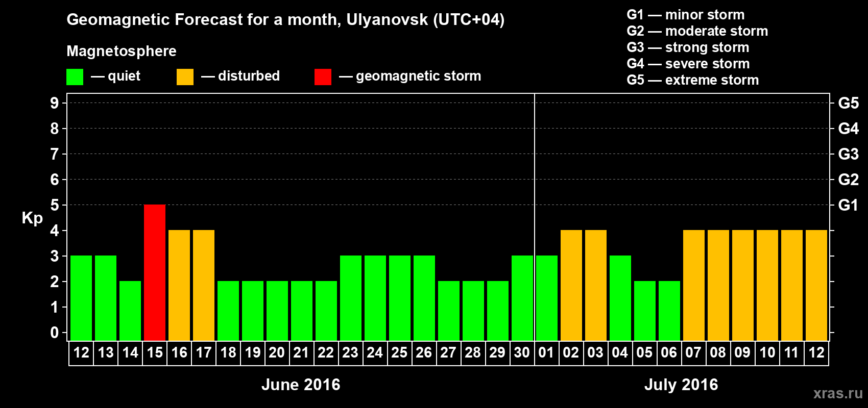Click the green bar for July 04

point(620,298)
